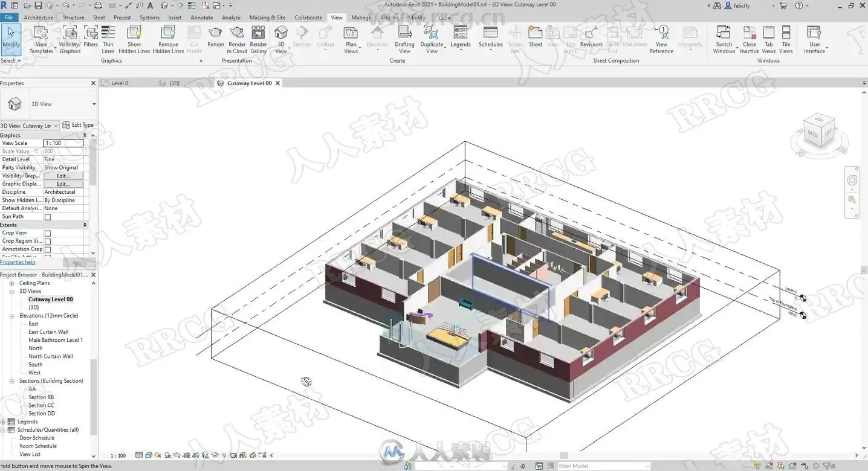Select the North Curtain Wall elevation
Screen dimensions: 868x471
[51, 356]
